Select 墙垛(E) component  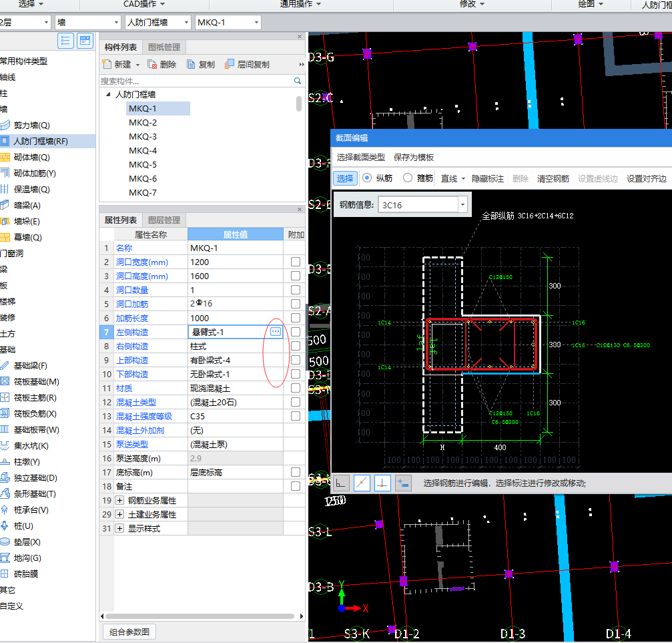(27, 221)
